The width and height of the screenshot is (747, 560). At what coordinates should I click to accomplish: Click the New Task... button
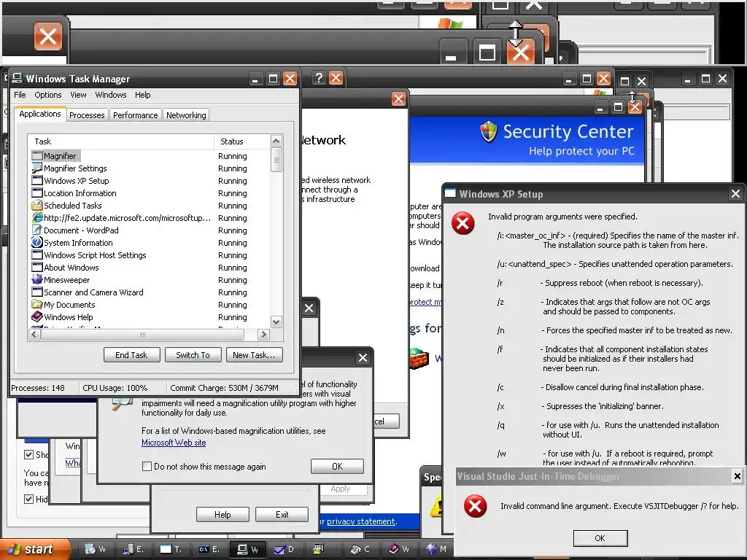point(254,355)
